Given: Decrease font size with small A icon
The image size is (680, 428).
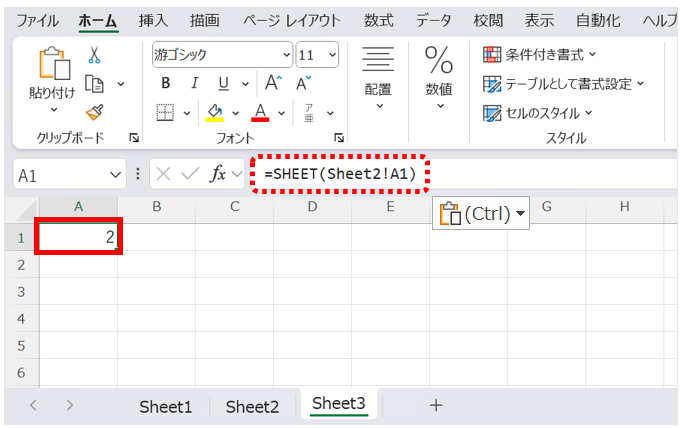Looking at the screenshot, I should coord(303,82).
